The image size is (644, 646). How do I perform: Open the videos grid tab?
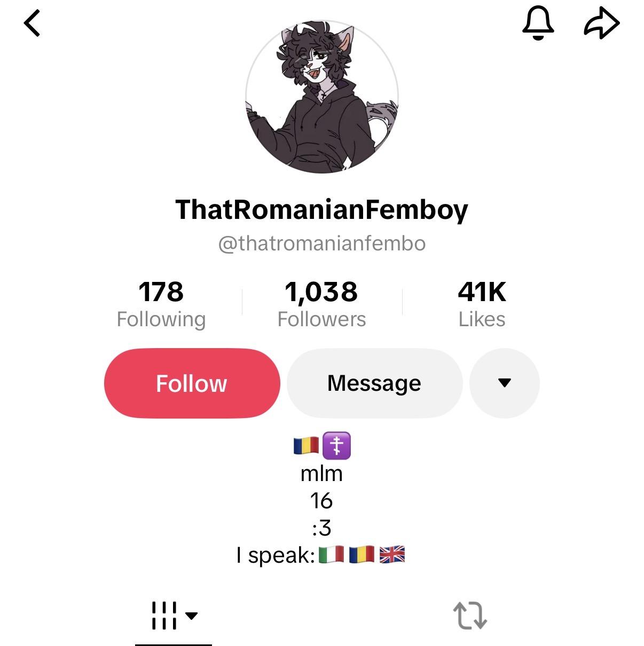click(x=164, y=616)
